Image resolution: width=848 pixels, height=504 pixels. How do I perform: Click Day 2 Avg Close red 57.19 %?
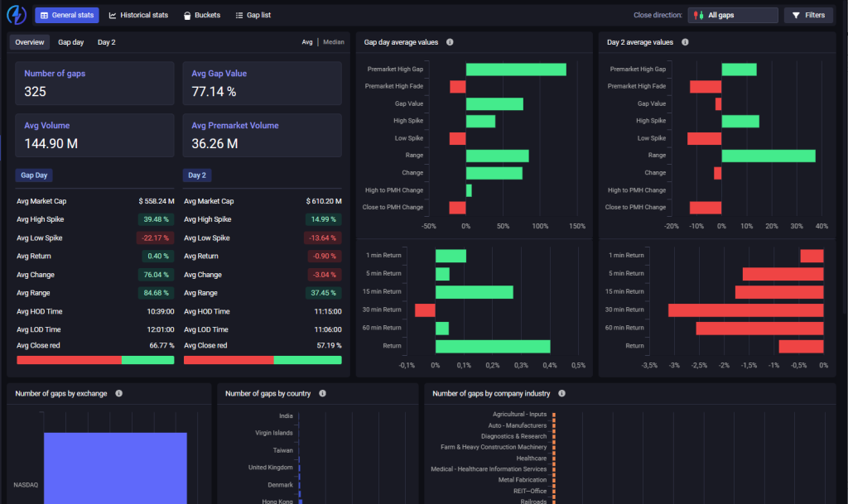tap(329, 345)
